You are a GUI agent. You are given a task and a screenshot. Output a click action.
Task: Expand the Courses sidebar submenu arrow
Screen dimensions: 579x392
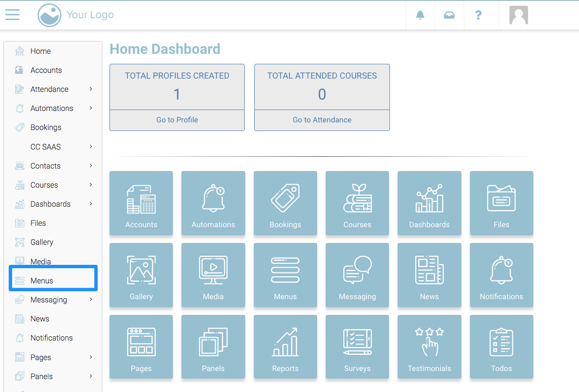coord(90,185)
